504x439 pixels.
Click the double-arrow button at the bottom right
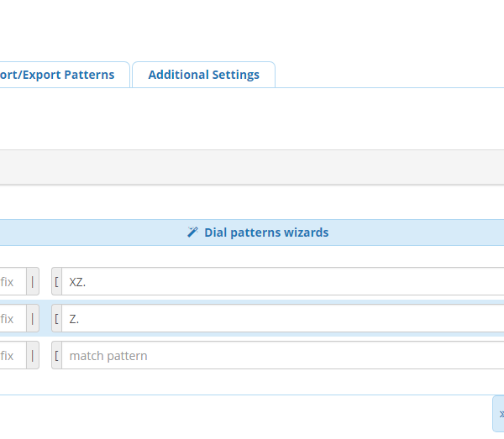499,414
